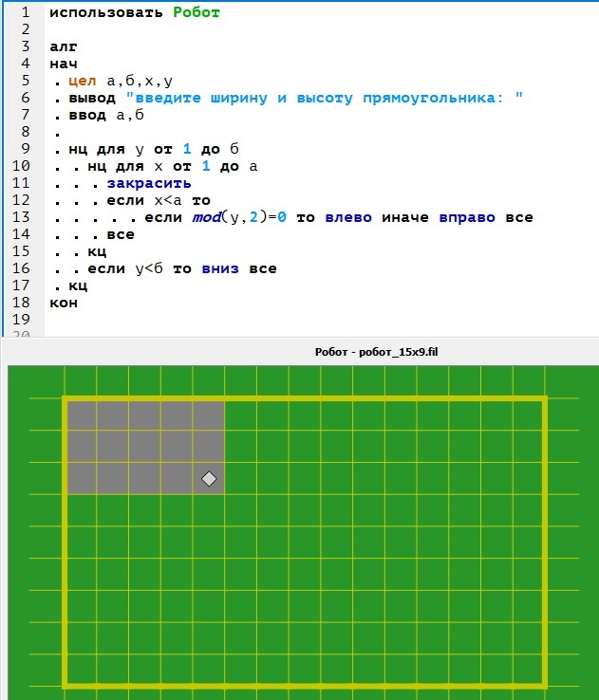Click the 'вниз' command on line 16
Image resolution: width=599 pixels, height=700 pixels.
pyautogui.click(x=219, y=268)
